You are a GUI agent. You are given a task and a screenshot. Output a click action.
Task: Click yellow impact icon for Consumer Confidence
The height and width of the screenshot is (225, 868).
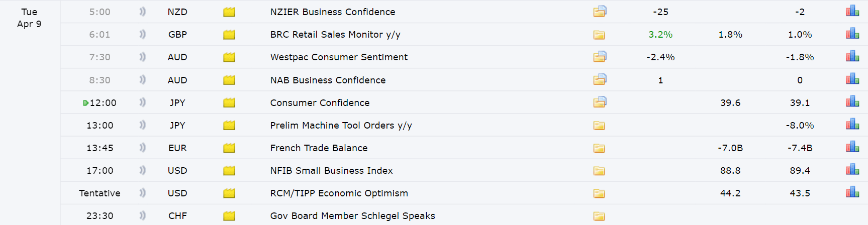(x=229, y=103)
